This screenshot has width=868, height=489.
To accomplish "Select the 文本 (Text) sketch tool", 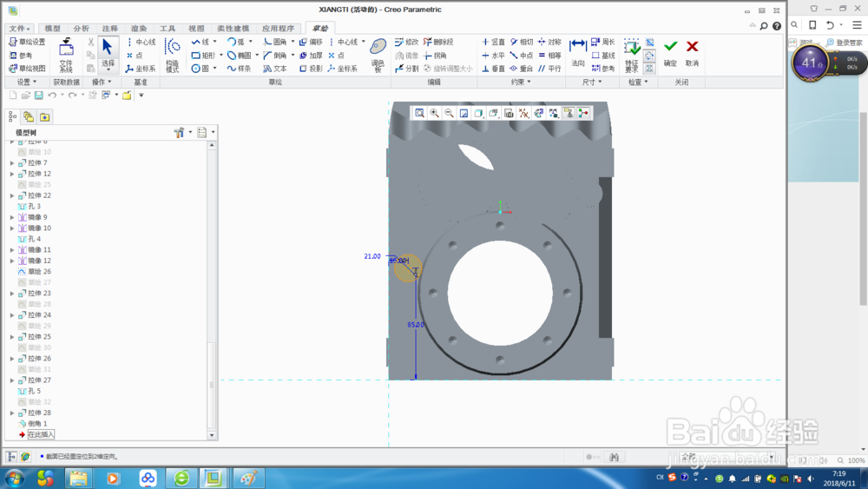I will 275,69.
